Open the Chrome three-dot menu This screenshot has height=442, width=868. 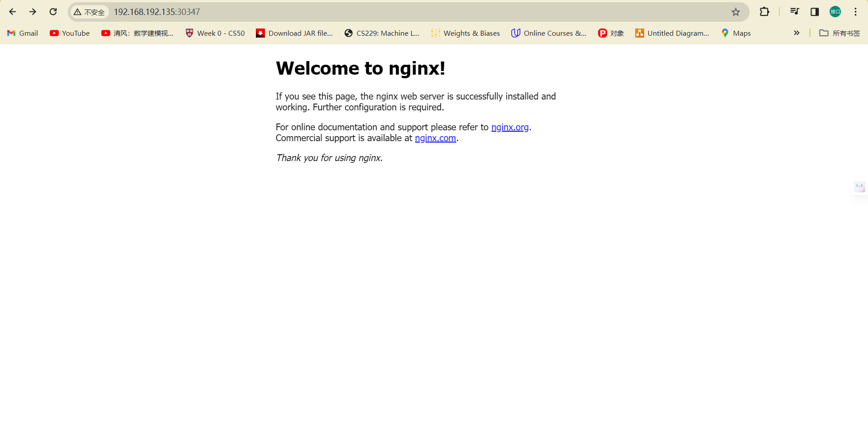(x=855, y=12)
